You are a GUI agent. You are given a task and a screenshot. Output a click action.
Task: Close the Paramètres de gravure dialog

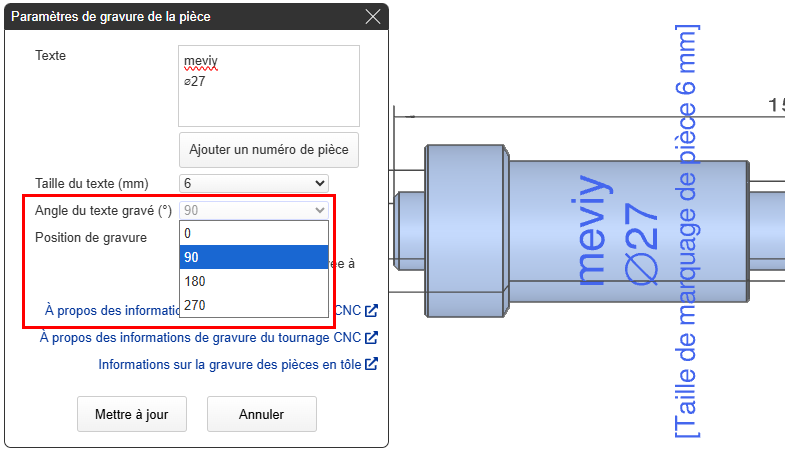pyautogui.click(x=373, y=17)
